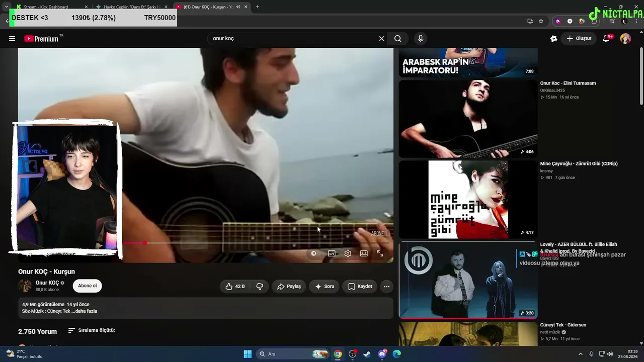
Task: Open more actions three-dot menu
Action: pyautogui.click(x=386, y=287)
